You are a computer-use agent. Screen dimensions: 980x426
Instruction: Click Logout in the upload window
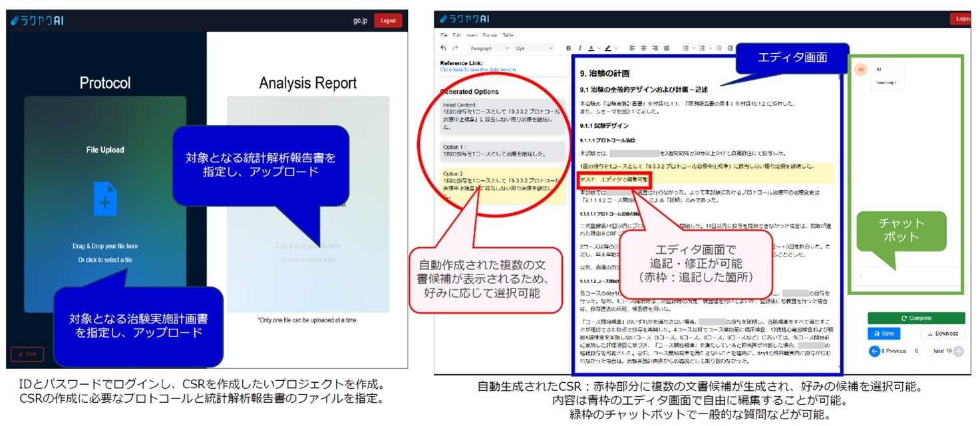point(387,21)
